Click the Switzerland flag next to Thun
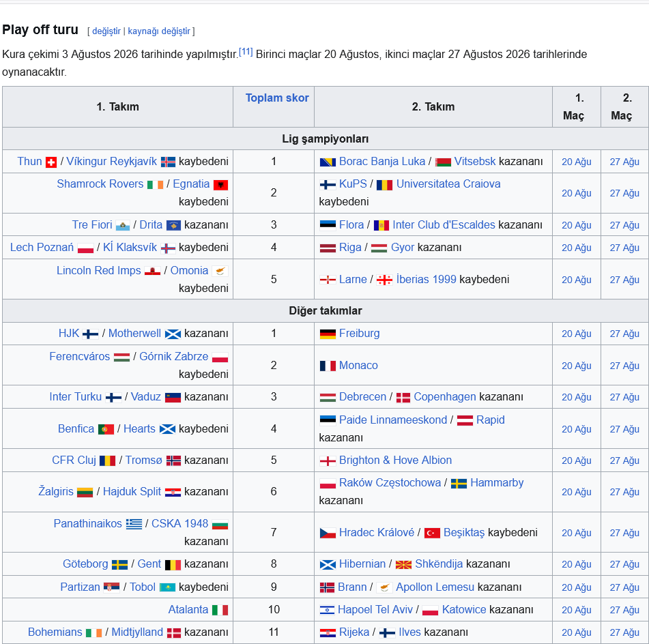Image resolution: width=649 pixels, height=644 pixels. [51, 162]
